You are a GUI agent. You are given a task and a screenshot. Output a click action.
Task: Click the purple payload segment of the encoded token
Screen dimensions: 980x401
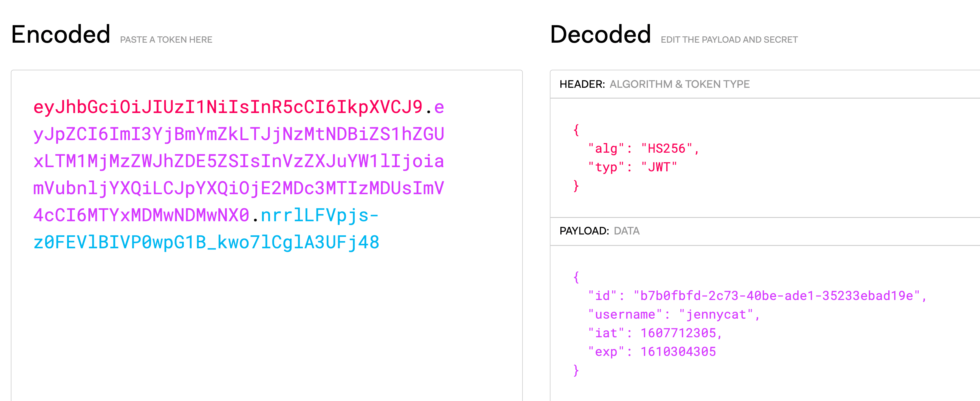click(239, 161)
